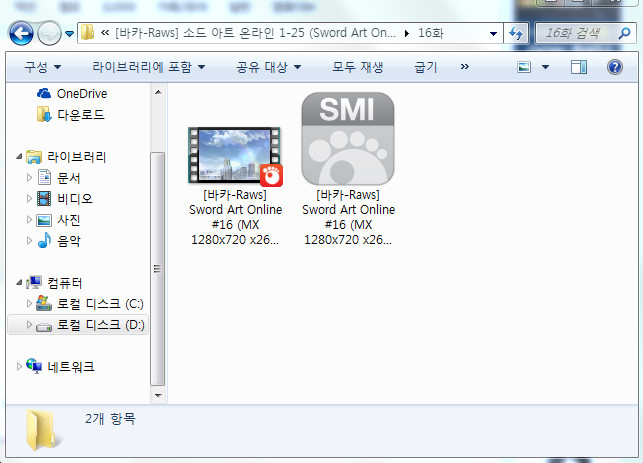Open Help with the question mark icon

coord(614,67)
